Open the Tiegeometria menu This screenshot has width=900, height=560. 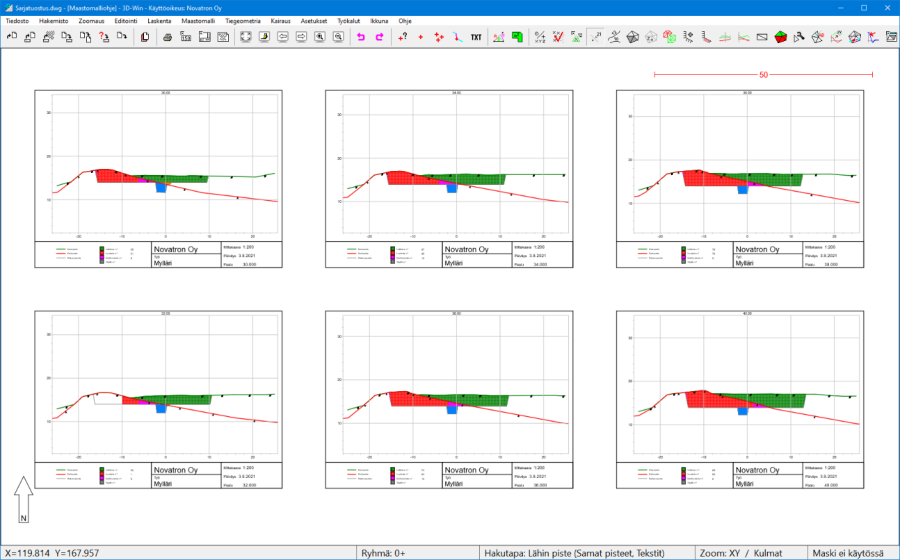coord(244,20)
